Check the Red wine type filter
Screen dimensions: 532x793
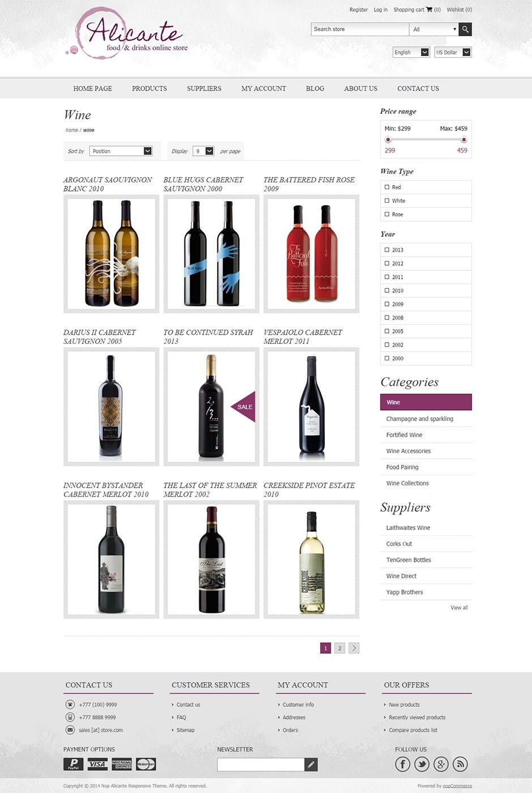click(x=387, y=187)
